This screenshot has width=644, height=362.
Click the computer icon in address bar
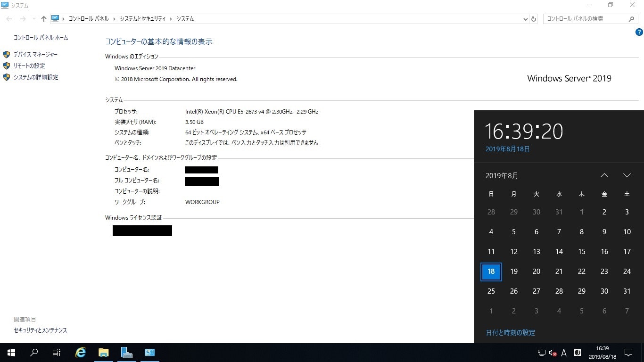55,19
